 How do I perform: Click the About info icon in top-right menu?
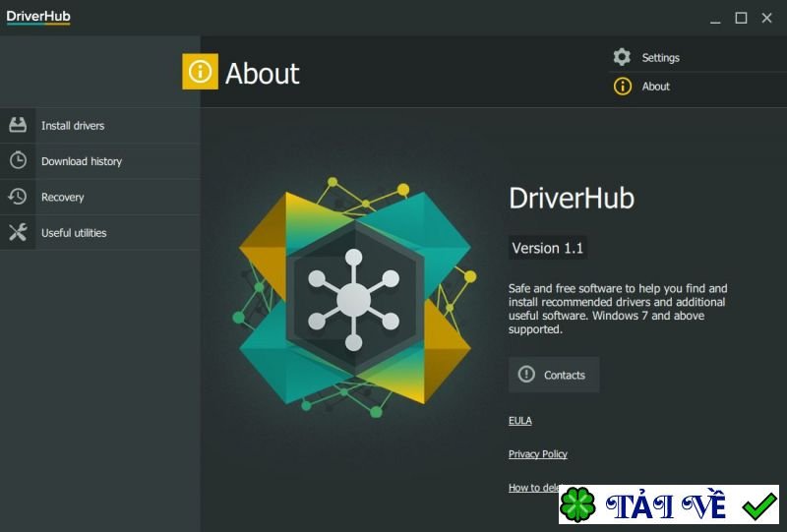point(623,87)
